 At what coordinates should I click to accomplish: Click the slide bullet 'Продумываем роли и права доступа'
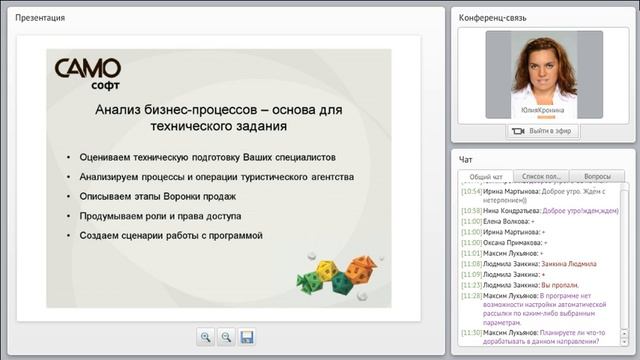[160, 216]
